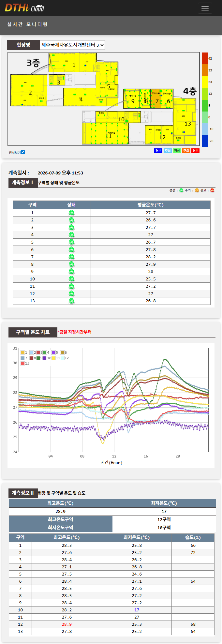This screenshot has height=644, width=222.
Task: Click the measurement timestamp 2026-07-09 오후 11:53
Action: [60, 173]
